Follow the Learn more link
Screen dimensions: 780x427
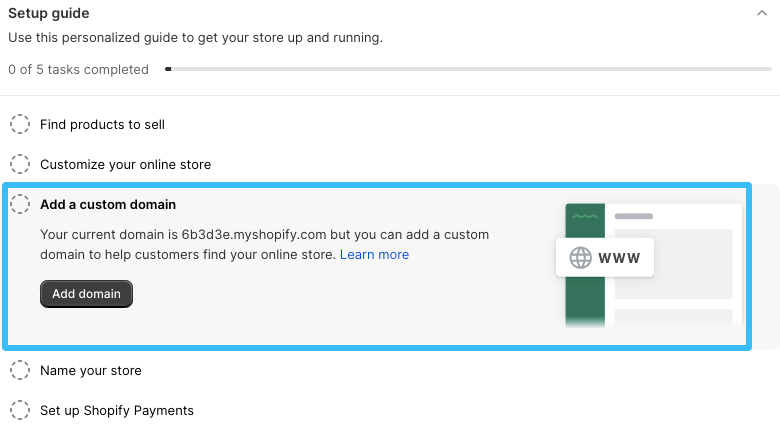(374, 254)
